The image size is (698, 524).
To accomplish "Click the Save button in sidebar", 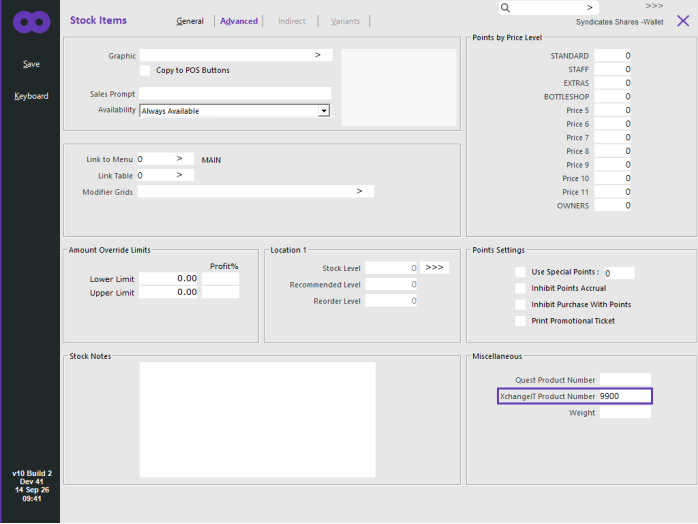I will pyautogui.click(x=31, y=64).
